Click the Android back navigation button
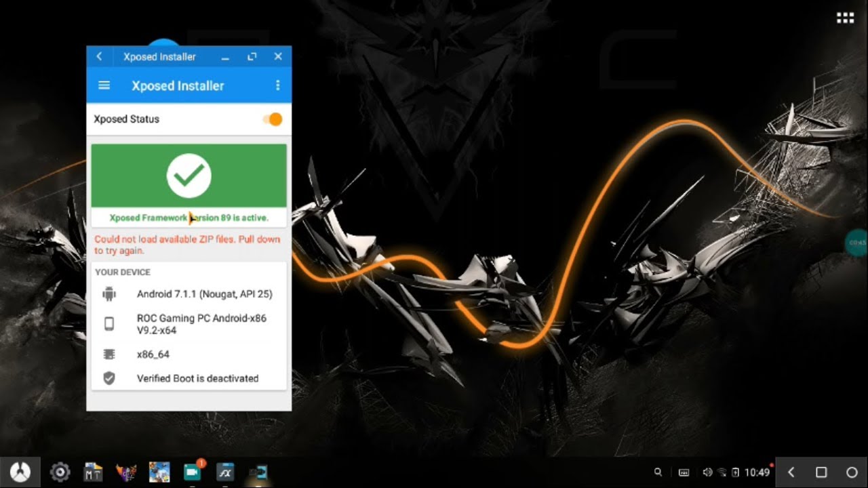Screen dimensions: 868x488 coord(791,472)
